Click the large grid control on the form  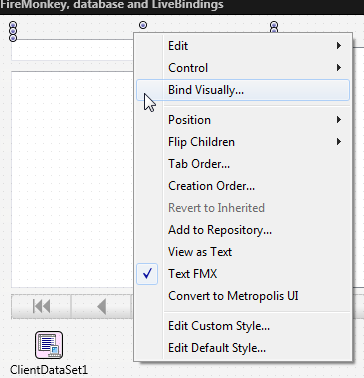click(x=72, y=179)
